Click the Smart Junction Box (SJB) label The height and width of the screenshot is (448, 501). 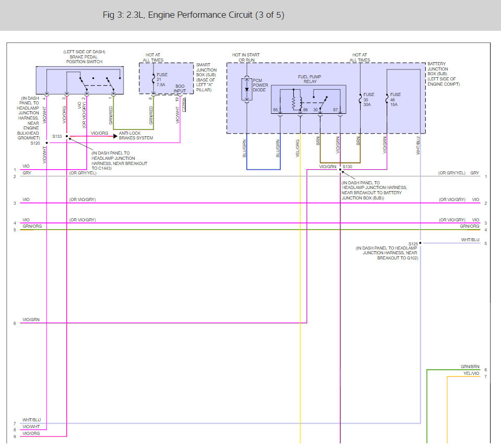tap(206, 77)
